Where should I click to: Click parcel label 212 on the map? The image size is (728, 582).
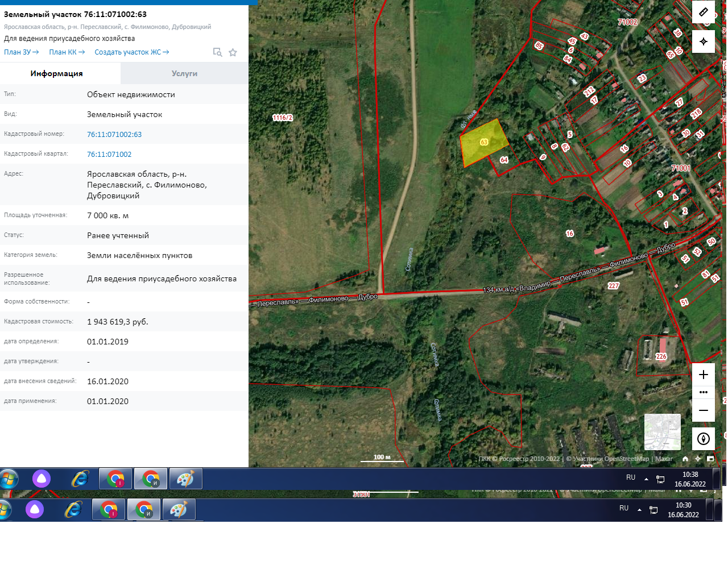coord(589,91)
